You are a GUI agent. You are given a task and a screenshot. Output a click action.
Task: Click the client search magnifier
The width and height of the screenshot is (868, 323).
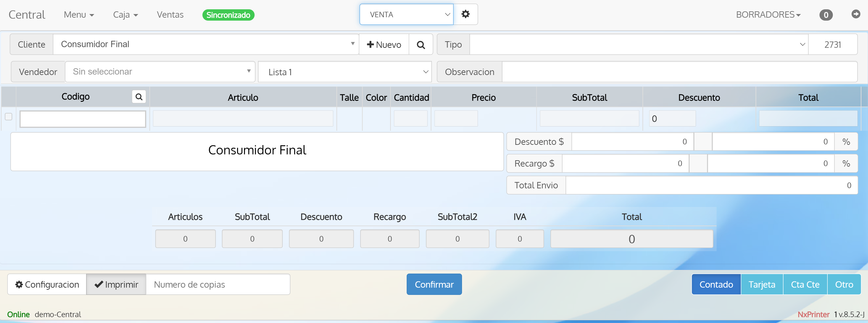point(421,44)
